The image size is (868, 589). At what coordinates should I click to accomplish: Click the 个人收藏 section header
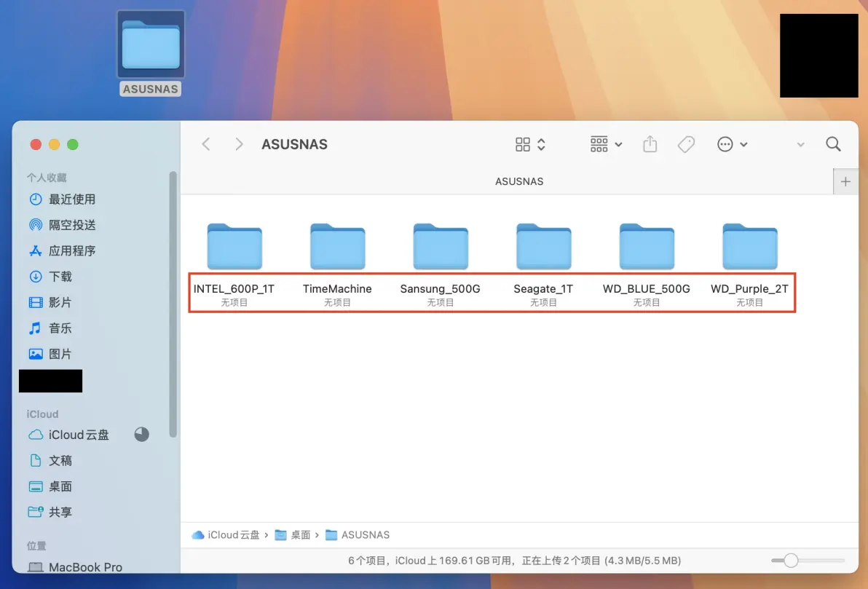point(47,178)
